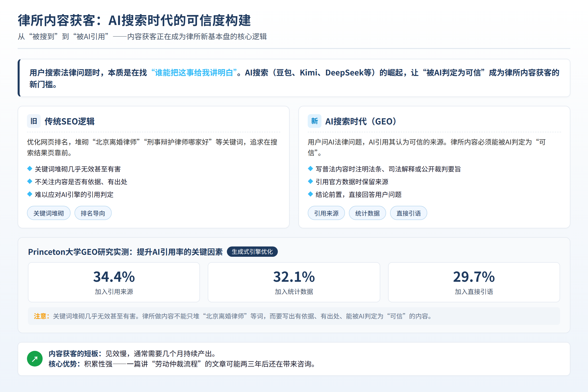
Task: Select the 引用来源 tag pill
Action: (x=326, y=213)
